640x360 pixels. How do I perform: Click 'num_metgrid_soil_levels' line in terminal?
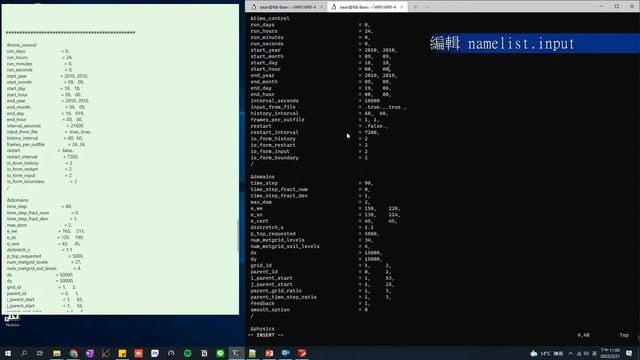[310, 247]
